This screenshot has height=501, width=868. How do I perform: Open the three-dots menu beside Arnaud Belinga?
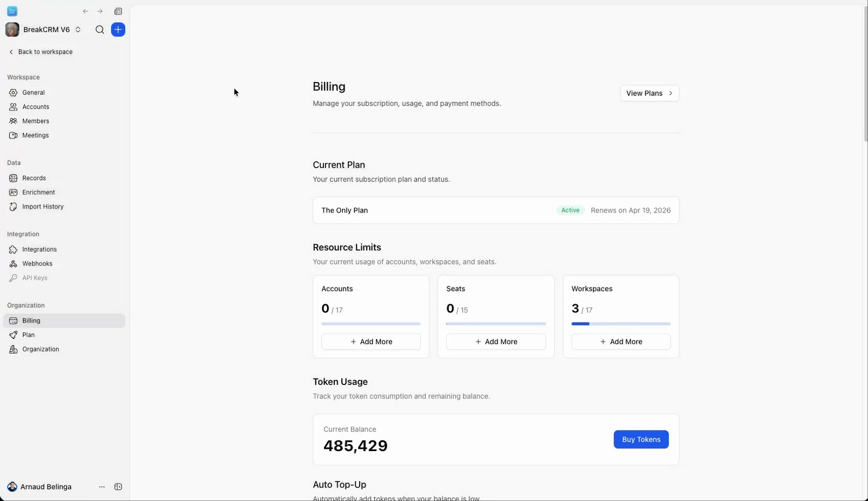(x=101, y=487)
